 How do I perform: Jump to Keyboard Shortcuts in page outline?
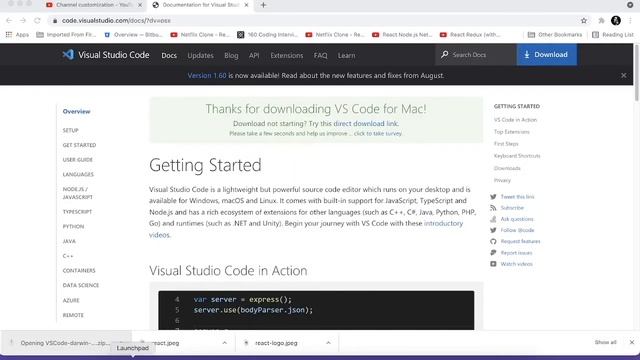[517, 156]
